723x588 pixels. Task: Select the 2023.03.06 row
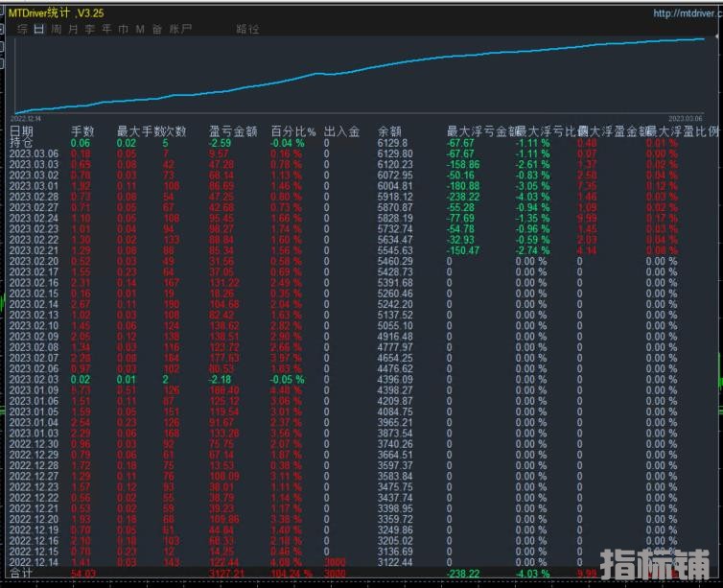pyautogui.click(x=35, y=153)
